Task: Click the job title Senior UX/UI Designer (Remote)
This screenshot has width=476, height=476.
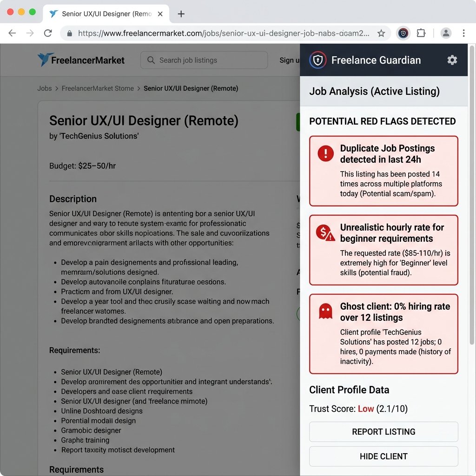Action: pyautogui.click(x=144, y=120)
